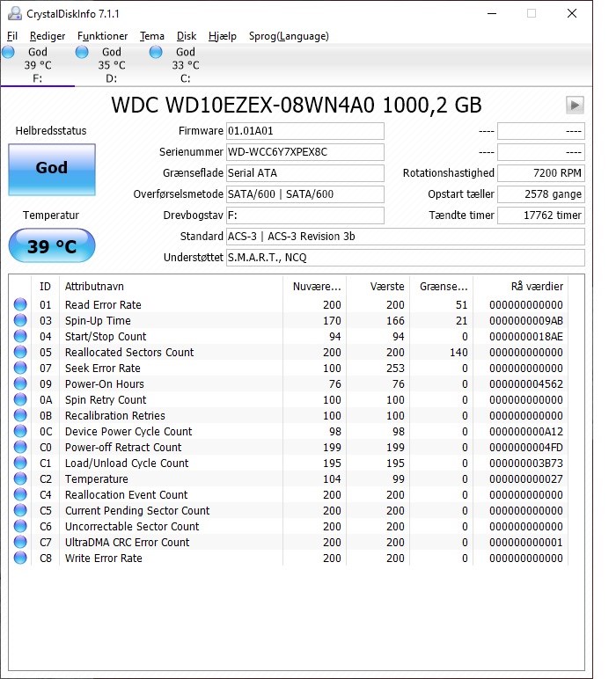Screen dimensions: 616x679
Task: Click the Grænseflade Serial ATA field
Action: (305, 173)
